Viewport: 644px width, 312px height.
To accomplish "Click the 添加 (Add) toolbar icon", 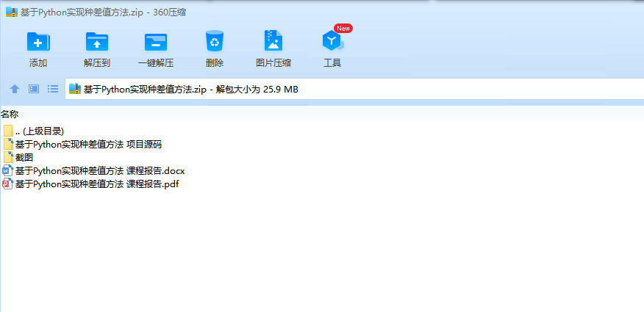I will click(x=38, y=42).
